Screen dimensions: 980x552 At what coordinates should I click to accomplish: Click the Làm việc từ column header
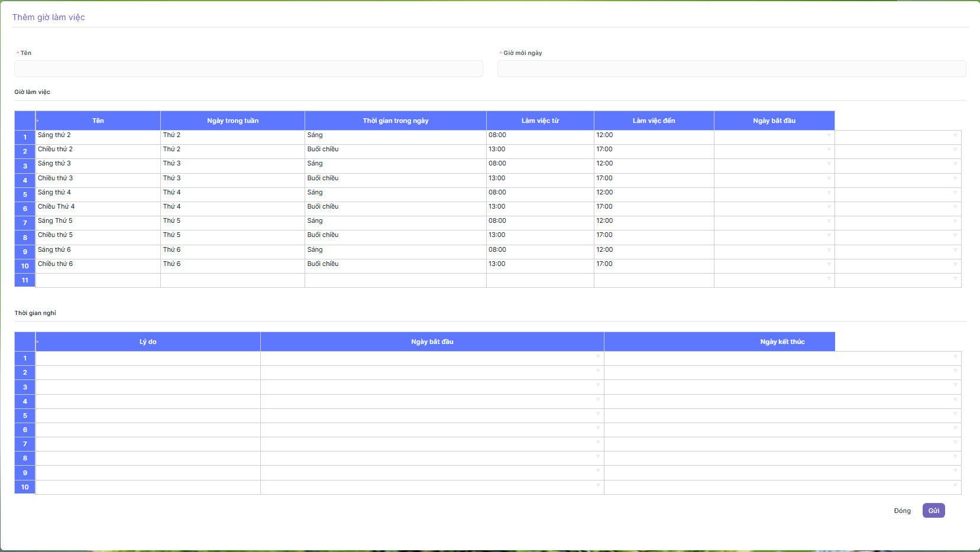tap(539, 121)
